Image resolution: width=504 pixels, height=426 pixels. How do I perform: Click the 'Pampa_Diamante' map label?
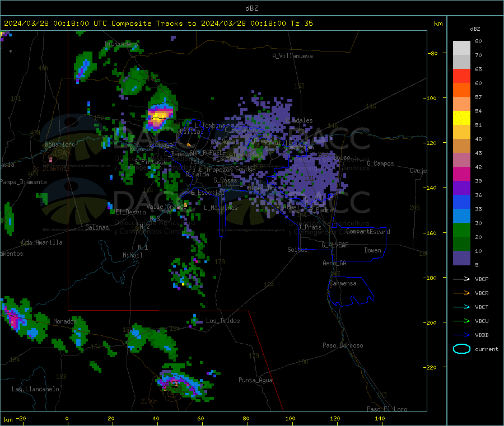[x=23, y=182]
